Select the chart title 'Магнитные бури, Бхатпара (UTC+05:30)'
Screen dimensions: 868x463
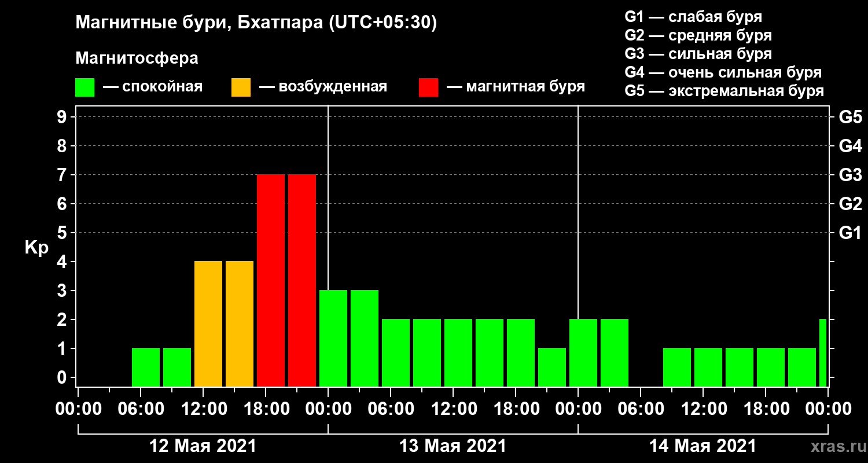pyautogui.click(x=256, y=24)
